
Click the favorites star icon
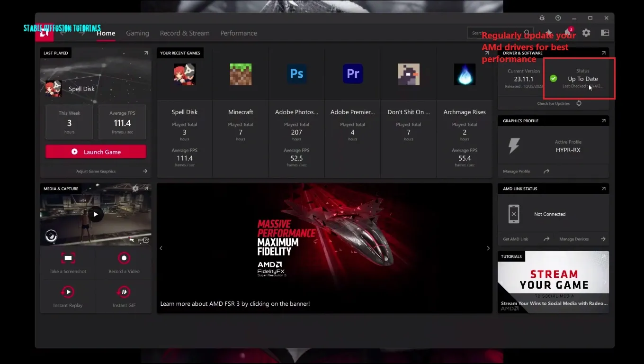click(549, 33)
